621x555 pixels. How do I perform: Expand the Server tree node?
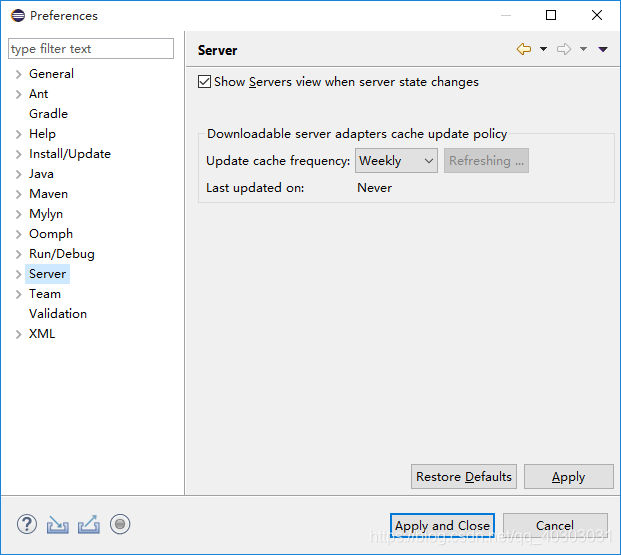18,274
